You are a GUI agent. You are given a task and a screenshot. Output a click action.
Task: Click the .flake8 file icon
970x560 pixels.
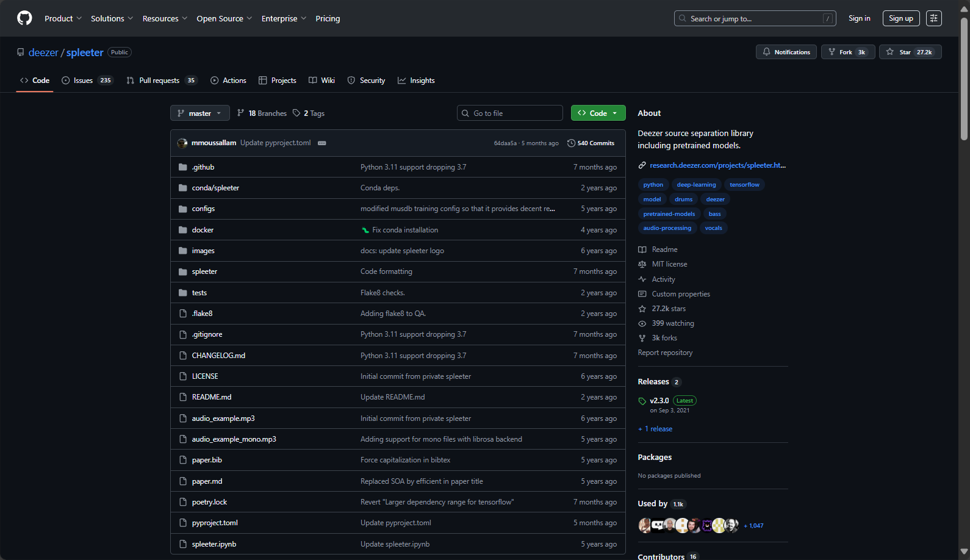182,314
